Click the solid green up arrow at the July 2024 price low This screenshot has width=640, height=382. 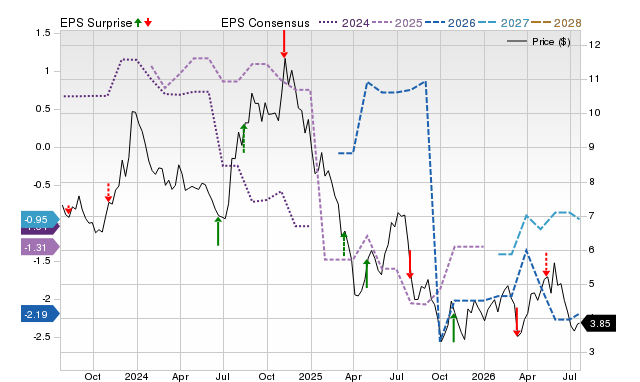218,231
